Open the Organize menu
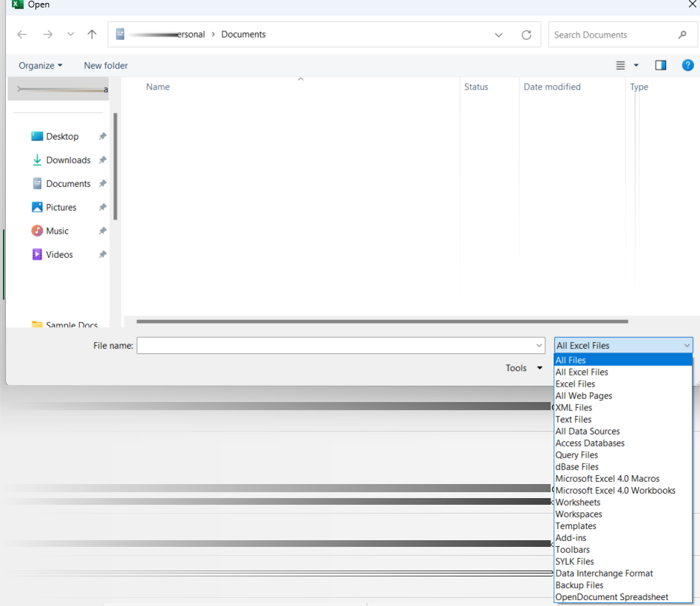This screenshot has height=606, width=700. [x=40, y=66]
